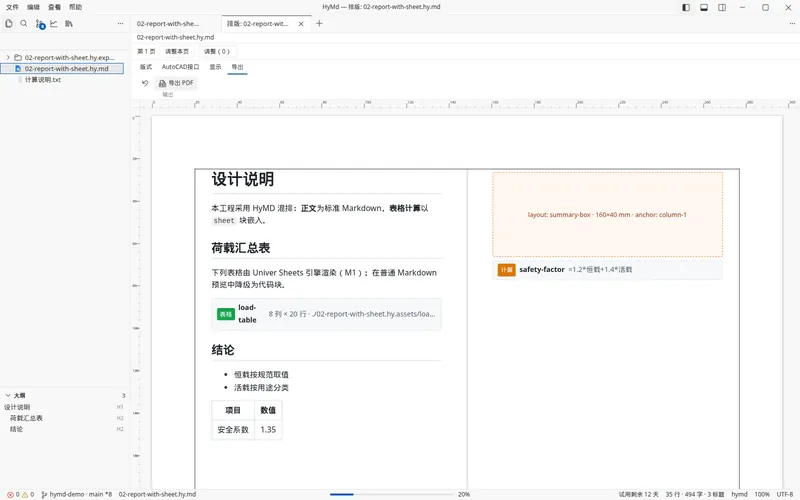Click the orange 计算 badge of safety-factor
Viewport: 800px width, 500px height.
[507, 270]
